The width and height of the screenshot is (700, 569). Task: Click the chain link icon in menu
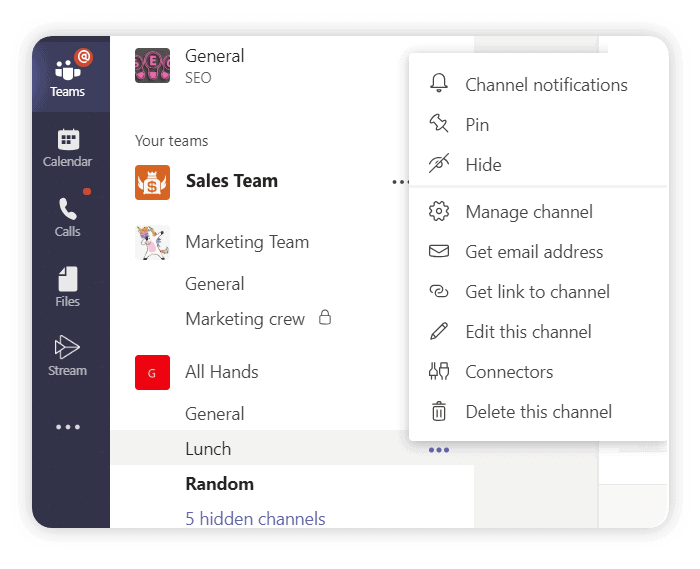pos(439,291)
